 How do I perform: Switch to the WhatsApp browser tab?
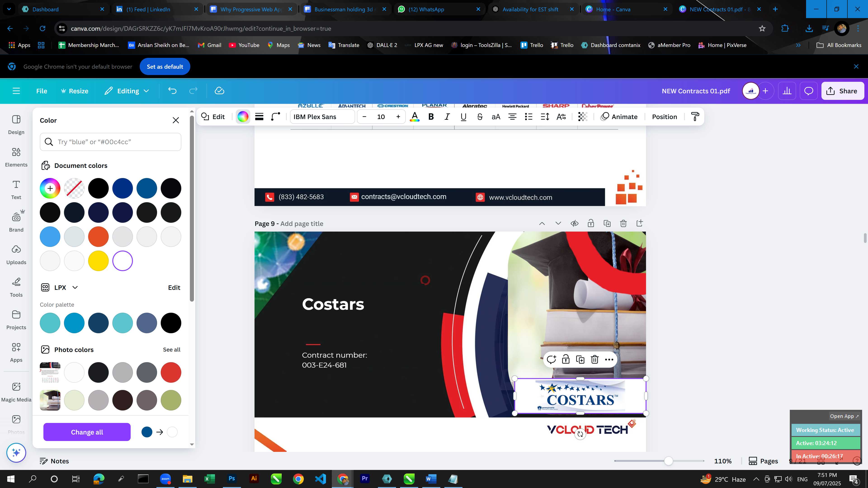[439, 9]
